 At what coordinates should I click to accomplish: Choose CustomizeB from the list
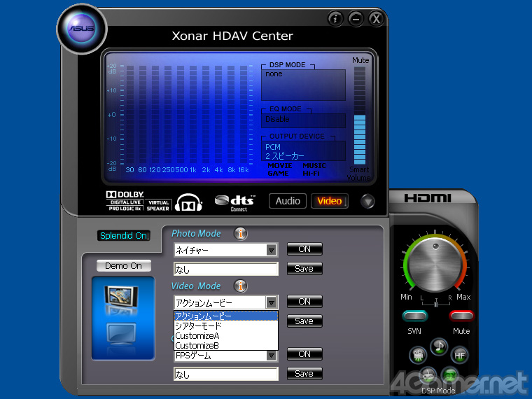226,345
